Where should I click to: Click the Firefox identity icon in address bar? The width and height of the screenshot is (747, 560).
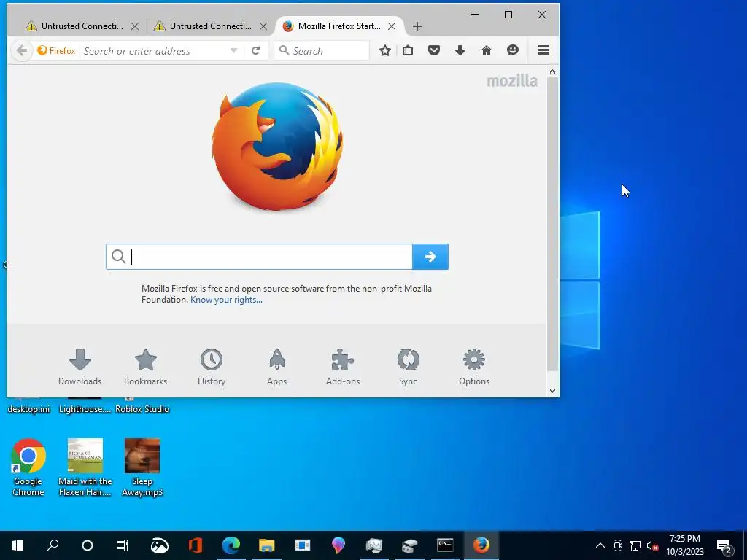click(56, 50)
